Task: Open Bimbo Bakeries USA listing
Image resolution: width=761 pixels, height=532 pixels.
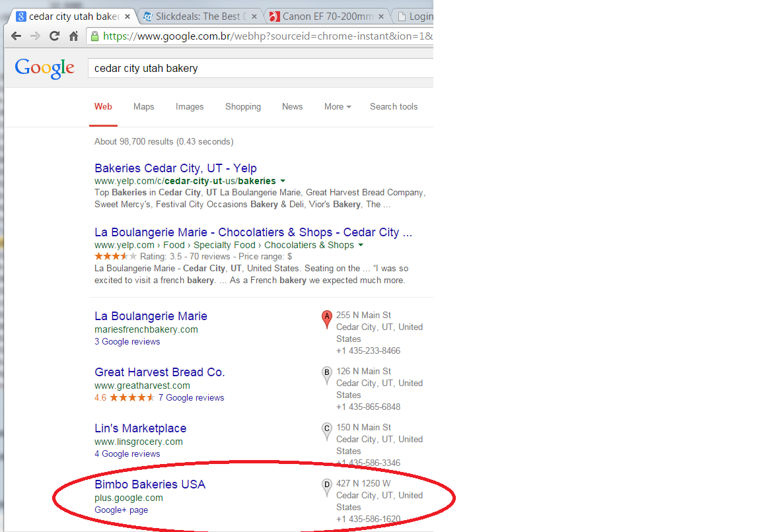Action: 150,484
